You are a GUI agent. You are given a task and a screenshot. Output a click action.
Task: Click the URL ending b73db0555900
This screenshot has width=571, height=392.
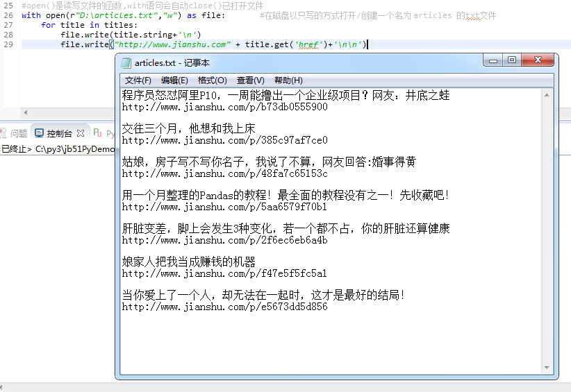click(224, 107)
